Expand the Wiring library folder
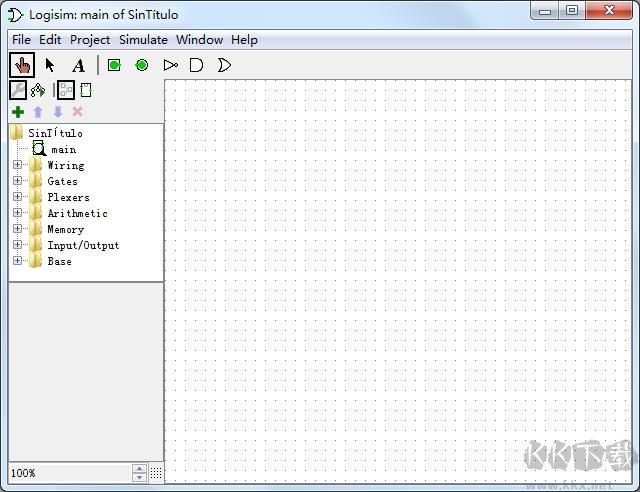640x492 pixels. pos(17,165)
